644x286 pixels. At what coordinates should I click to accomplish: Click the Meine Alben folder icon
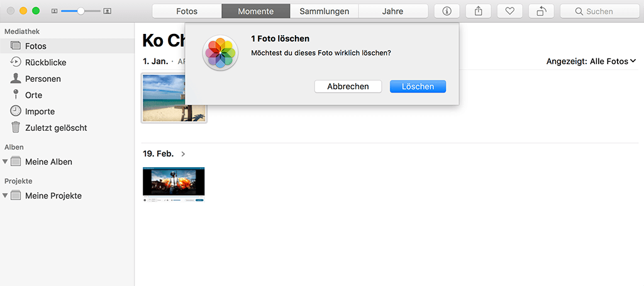[x=16, y=162]
